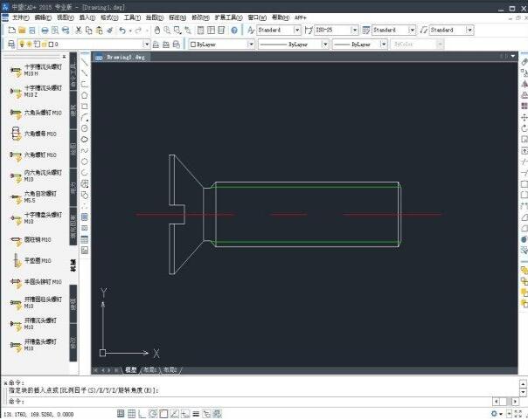The width and height of the screenshot is (528, 420).
Task: Expand the ByLayer linetype dropdown
Action: coord(325,44)
